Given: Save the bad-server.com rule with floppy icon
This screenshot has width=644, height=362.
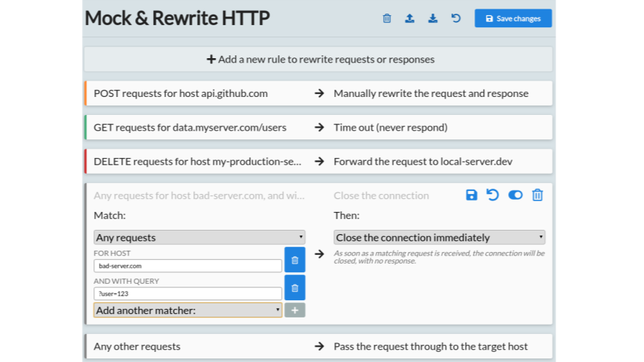Looking at the screenshot, I should pos(471,195).
